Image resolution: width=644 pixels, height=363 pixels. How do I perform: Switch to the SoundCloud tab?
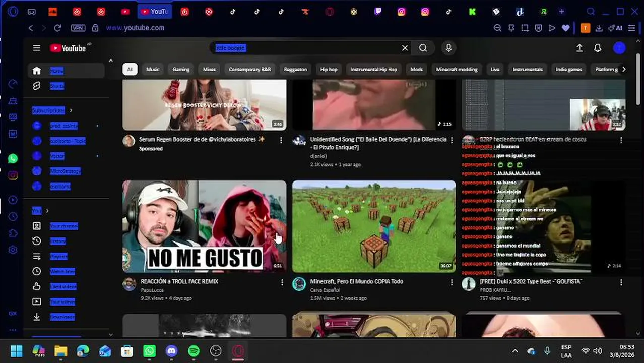[52, 11]
